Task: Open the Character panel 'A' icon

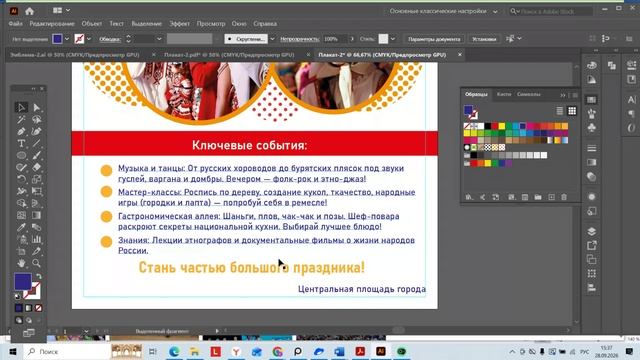Action: point(631,100)
